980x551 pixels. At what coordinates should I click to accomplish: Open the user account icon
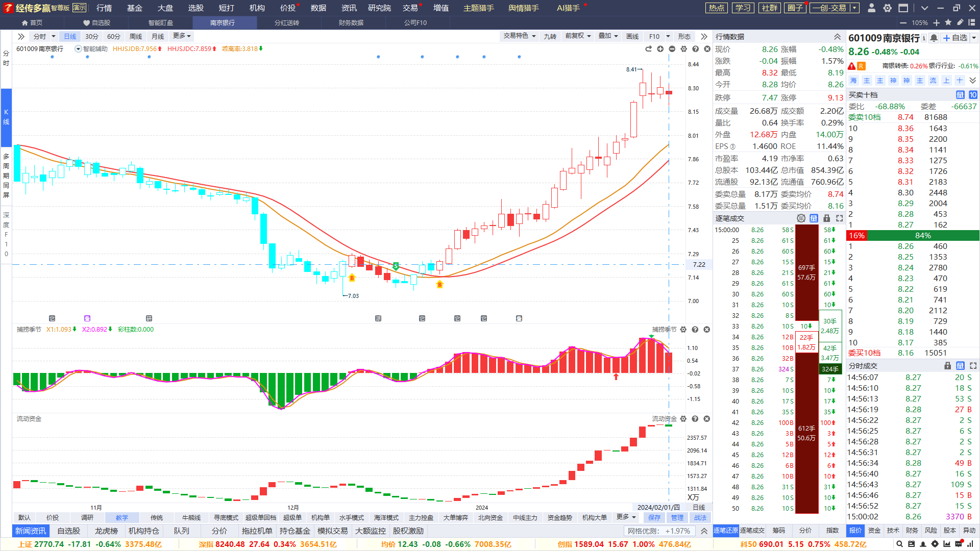872,8
